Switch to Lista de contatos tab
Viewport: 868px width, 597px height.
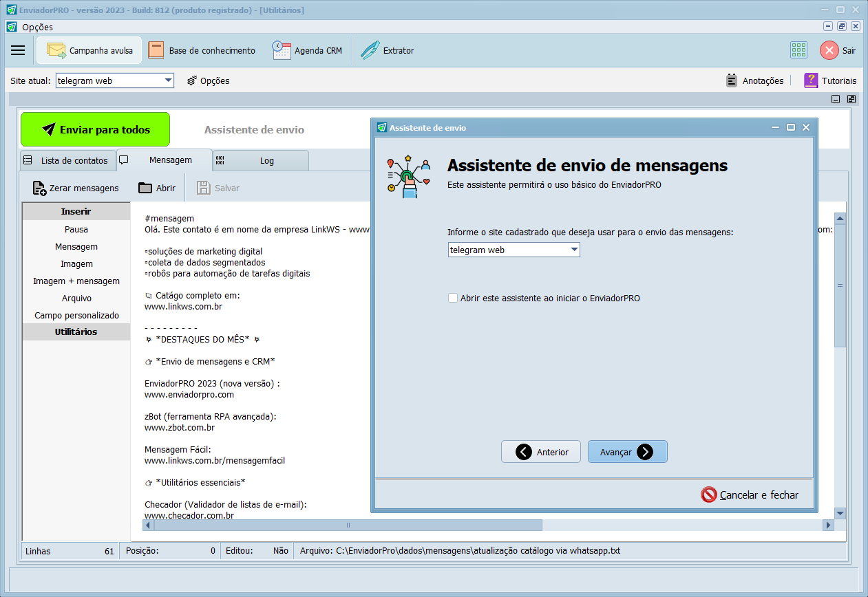[67, 160]
